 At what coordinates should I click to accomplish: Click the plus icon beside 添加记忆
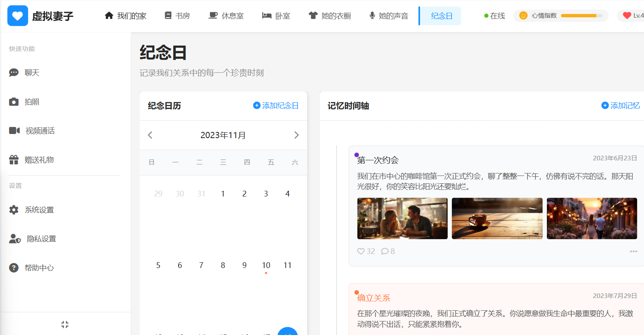[x=605, y=106]
